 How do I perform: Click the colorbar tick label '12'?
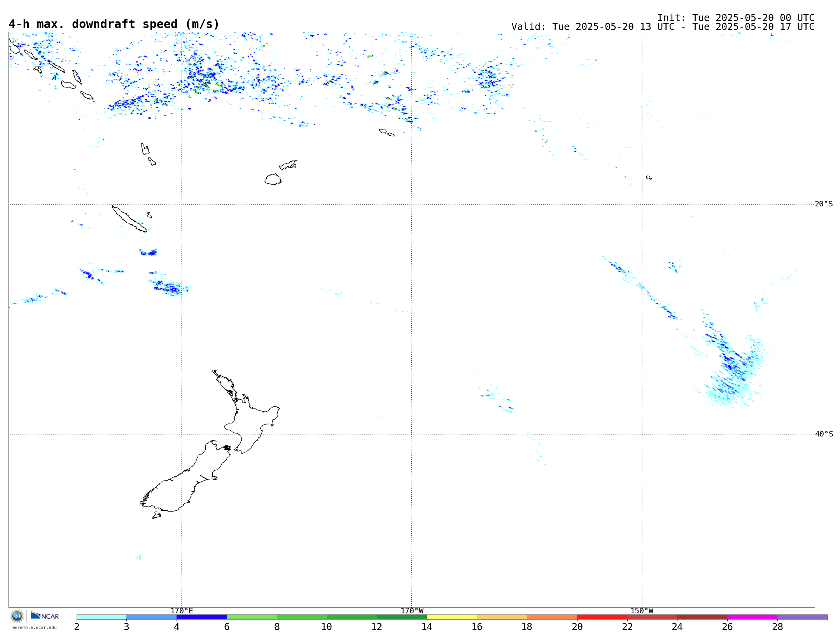click(377, 627)
